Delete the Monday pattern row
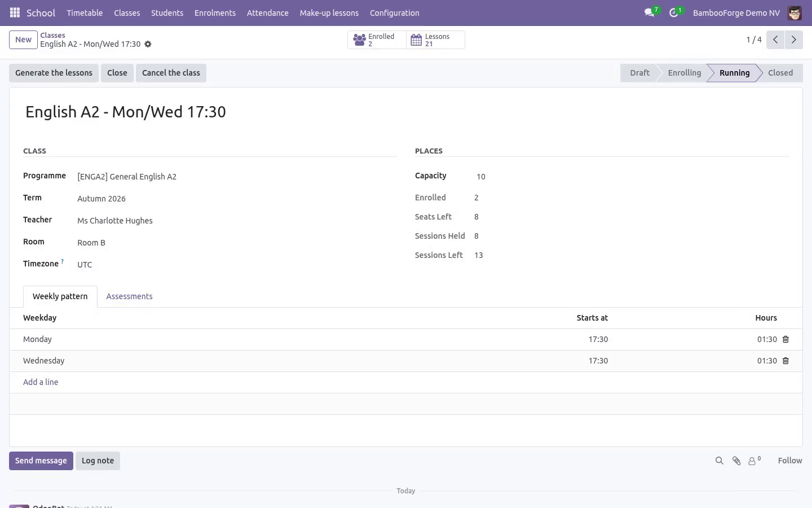The image size is (812, 508). pos(785,339)
